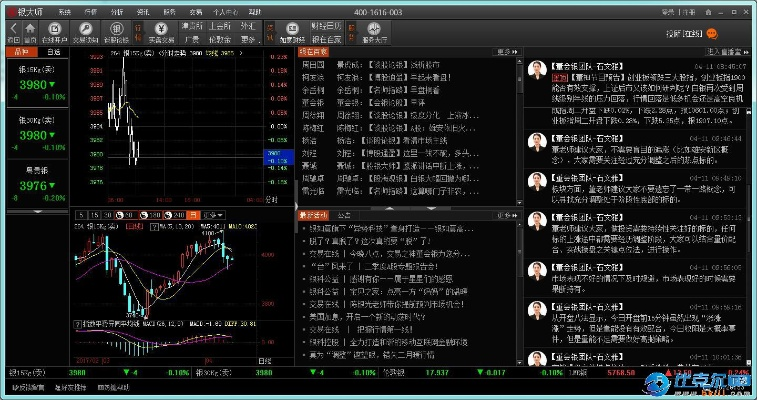Click the 银在百家 list scrollbar thumb
This screenshot has width=757, height=400.
519,78
